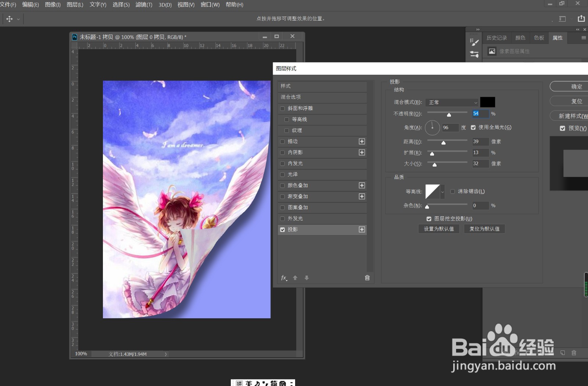Click the contour curve thumbnail
Screen dimensions: 588x386
pyautogui.click(x=433, y=192)
